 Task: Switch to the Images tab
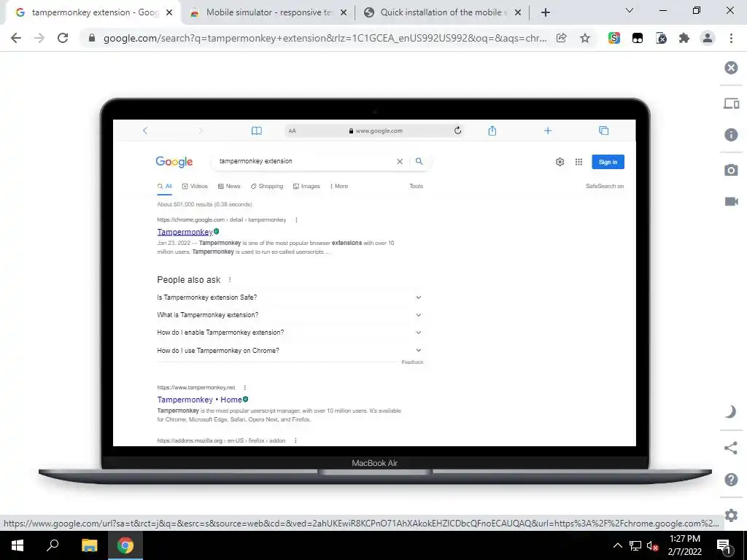pyautogui.click(x=306, y=186)
